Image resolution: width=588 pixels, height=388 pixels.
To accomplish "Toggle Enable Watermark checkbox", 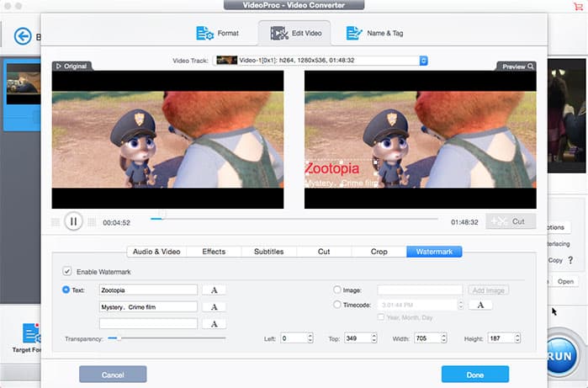I will (67, 271).
